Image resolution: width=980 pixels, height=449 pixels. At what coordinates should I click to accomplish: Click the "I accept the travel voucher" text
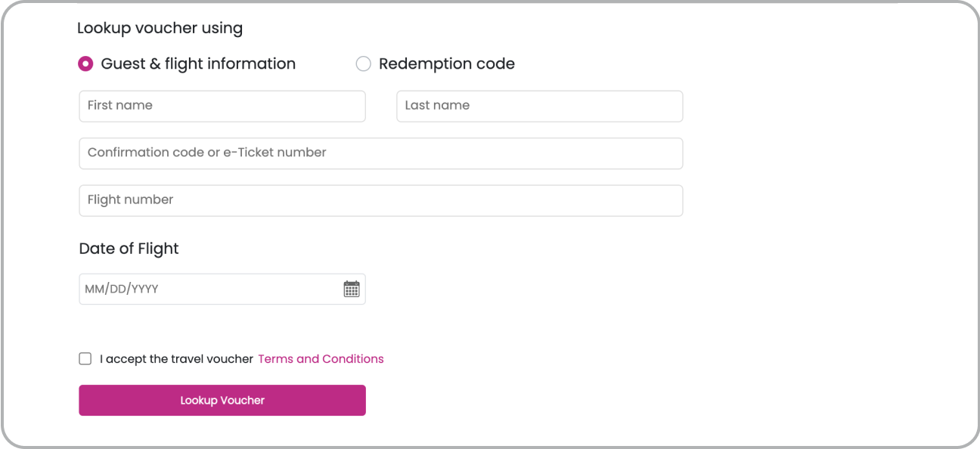tap(176, 359)
